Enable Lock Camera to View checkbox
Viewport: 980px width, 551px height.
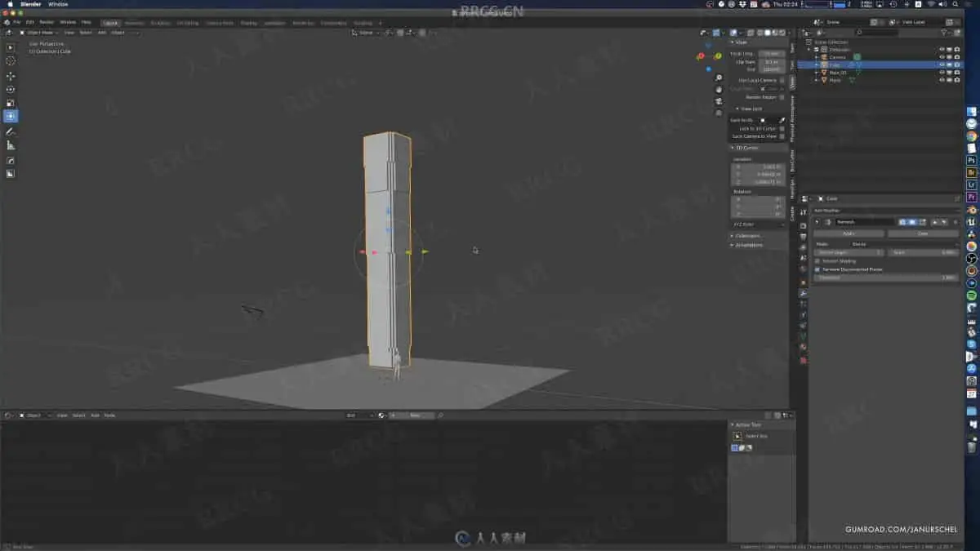coord(782,136)
